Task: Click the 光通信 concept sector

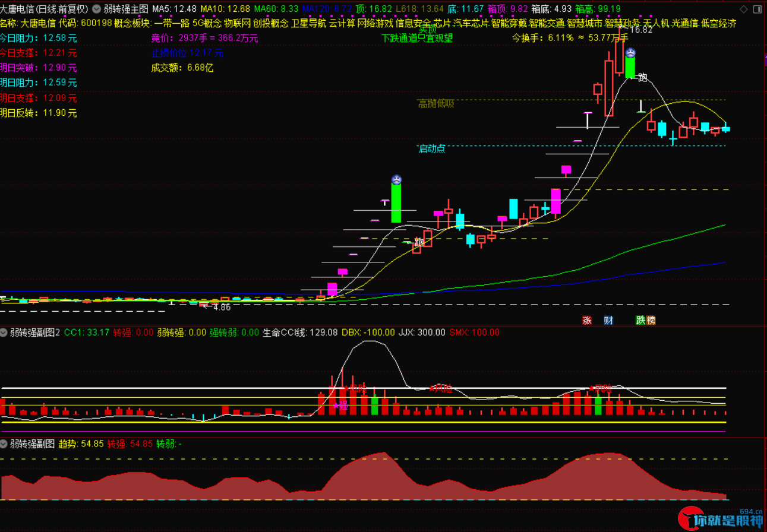Action: tap(685, 23)
